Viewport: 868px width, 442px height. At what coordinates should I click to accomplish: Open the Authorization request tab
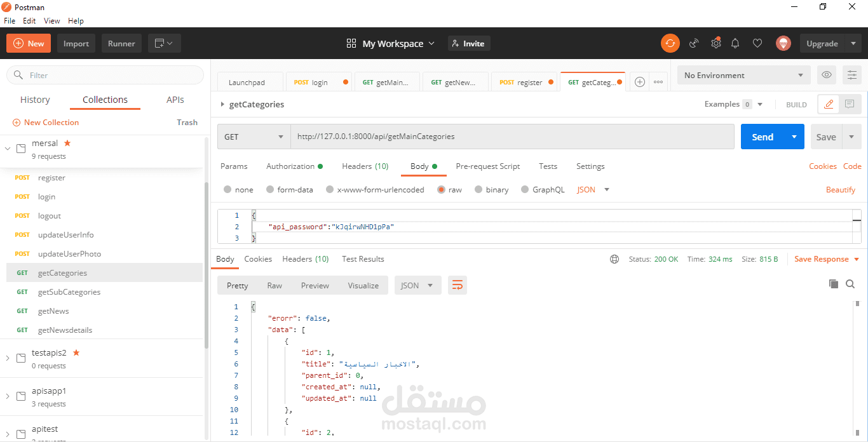point(294,166)
